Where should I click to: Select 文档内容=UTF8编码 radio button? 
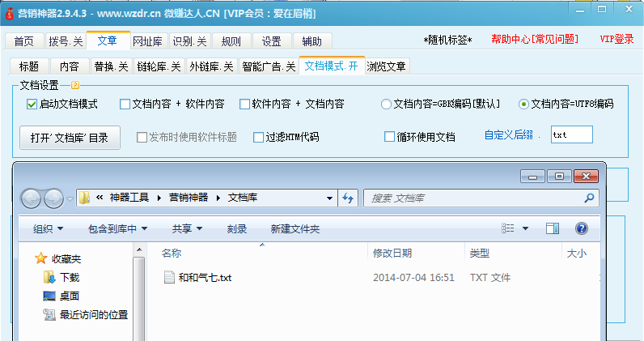tap(523, 104)
